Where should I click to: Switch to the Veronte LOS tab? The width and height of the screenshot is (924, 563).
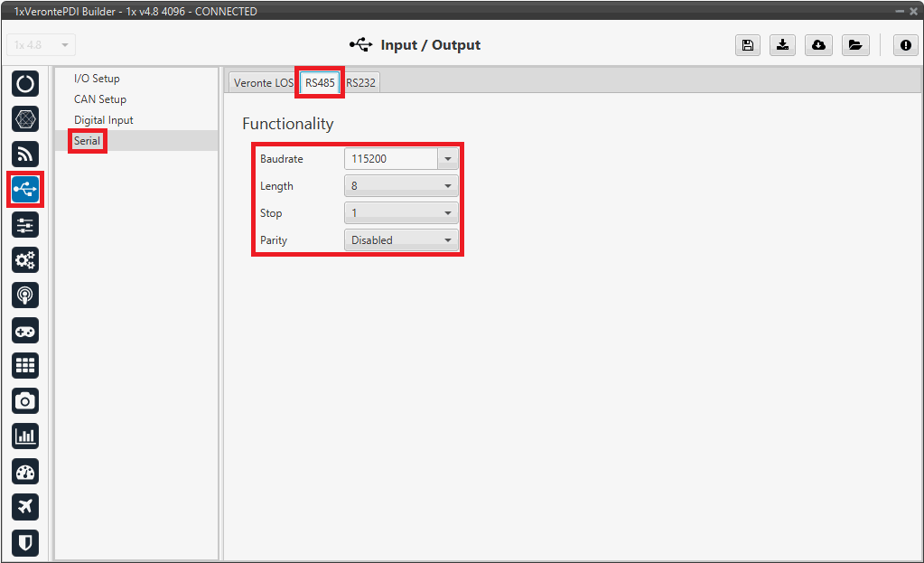(x=263, y=83)
